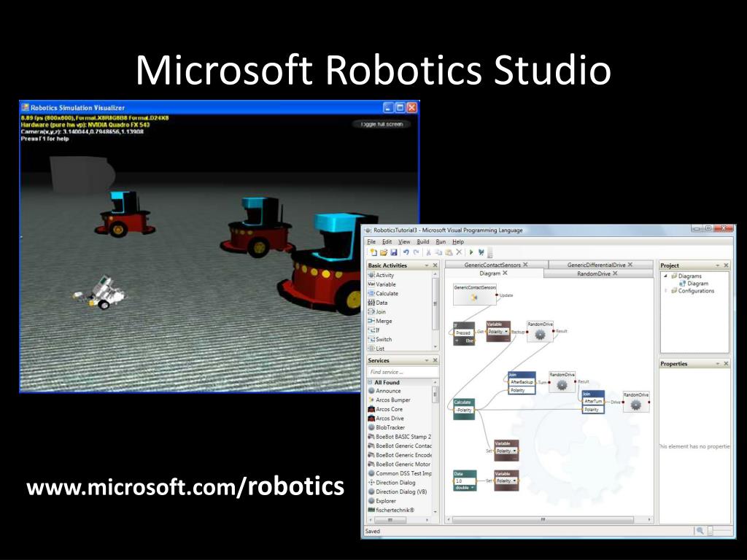The height and width of the screenshot is (560, 747).
Task: Select the Arcos Drive service
Action: (x=386, y=418)
